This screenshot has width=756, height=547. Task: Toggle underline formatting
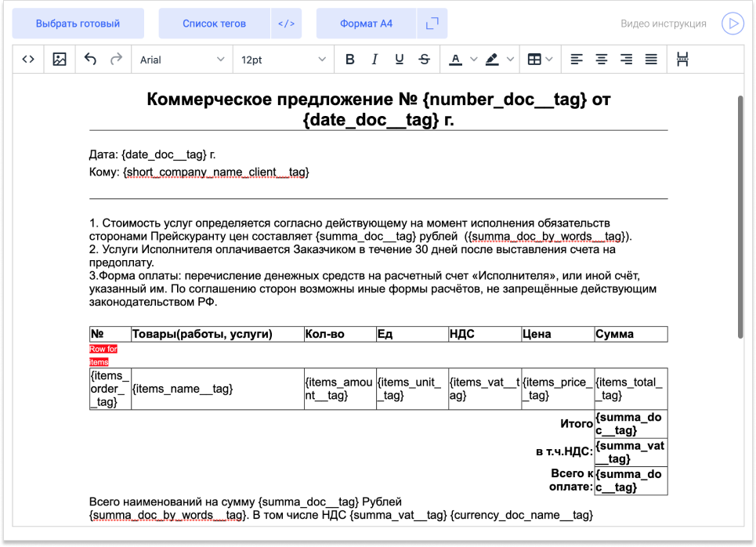(x=400, y=60)
